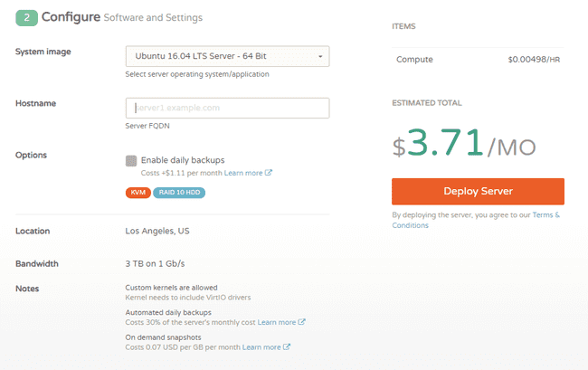This screenshot has height=370, width=588.
Task: Open Learn more link for backup costs
Action: pyautogui.click(x=243, y=173)
